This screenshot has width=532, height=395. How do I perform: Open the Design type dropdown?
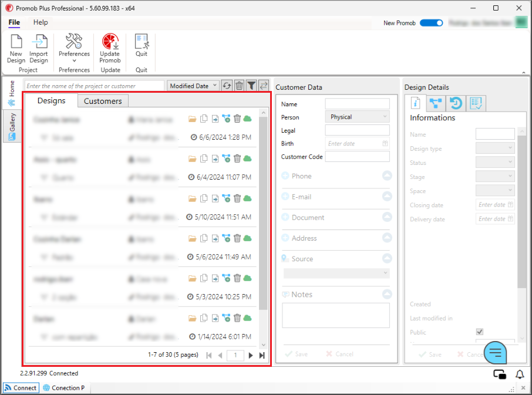(495, 148)
